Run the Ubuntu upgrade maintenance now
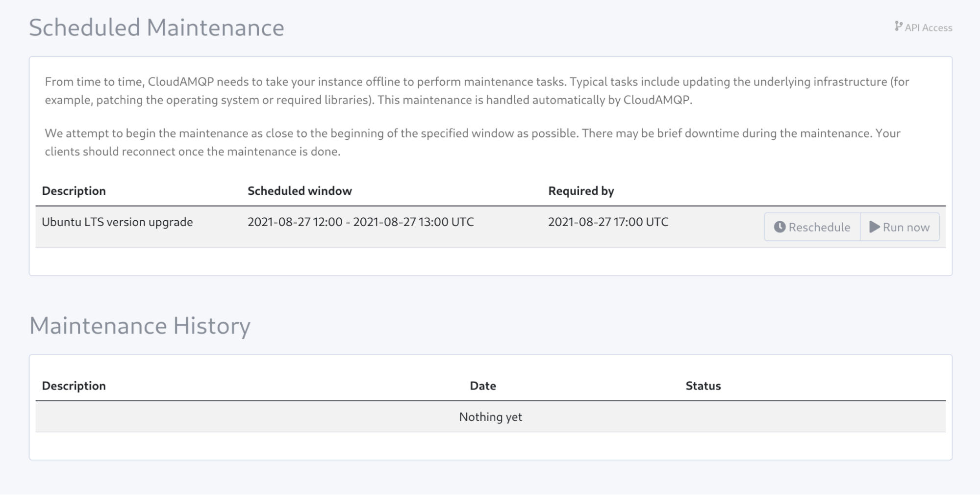The image size is (980, 495). point(900,227)
